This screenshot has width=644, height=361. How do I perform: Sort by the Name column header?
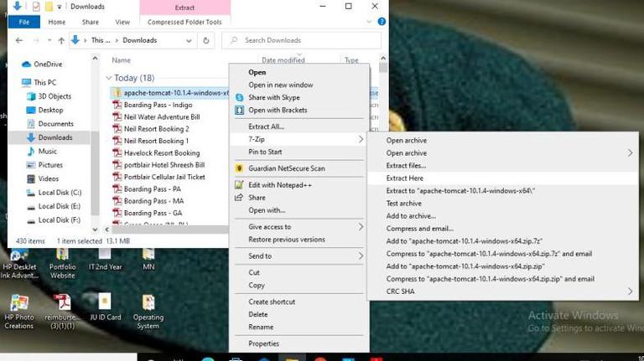121,60
